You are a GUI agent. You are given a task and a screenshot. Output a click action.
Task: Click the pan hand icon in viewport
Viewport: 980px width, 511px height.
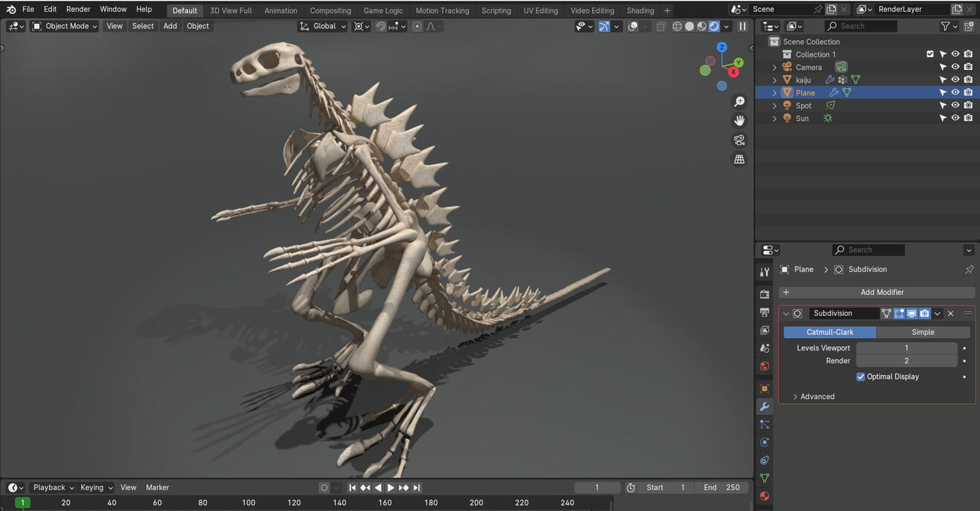point(739,120)
